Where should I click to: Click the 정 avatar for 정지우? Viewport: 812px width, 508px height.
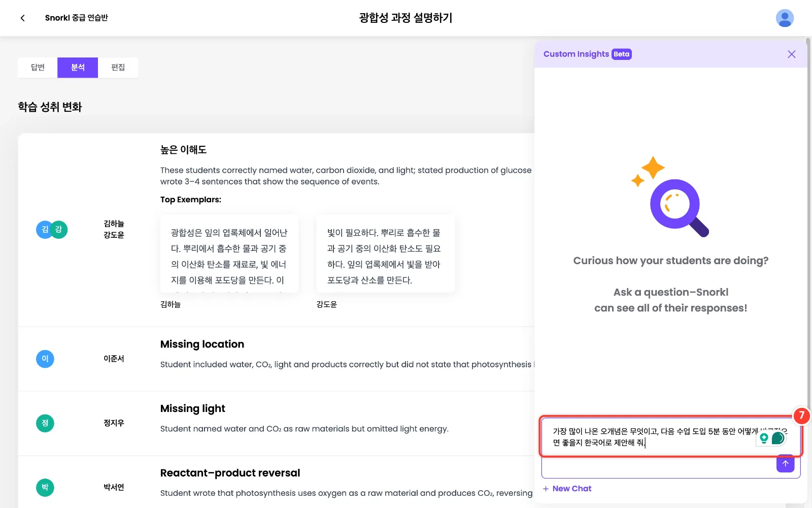click(45, 423)
